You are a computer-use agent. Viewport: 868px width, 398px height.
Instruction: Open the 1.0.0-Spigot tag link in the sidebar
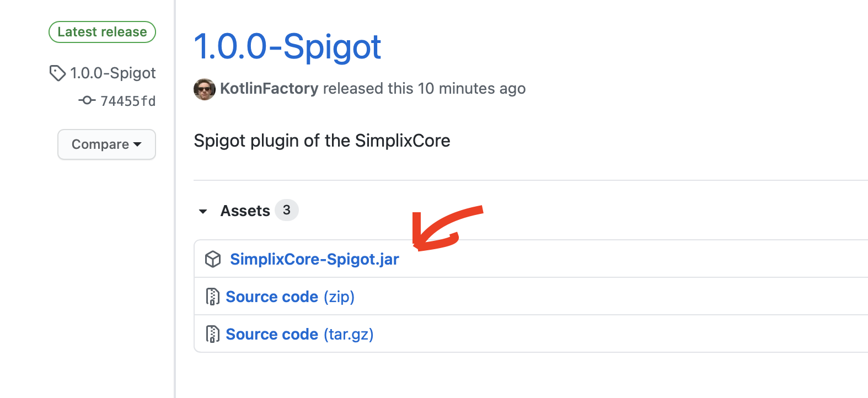pyautogui.click(x=112, y=73)
